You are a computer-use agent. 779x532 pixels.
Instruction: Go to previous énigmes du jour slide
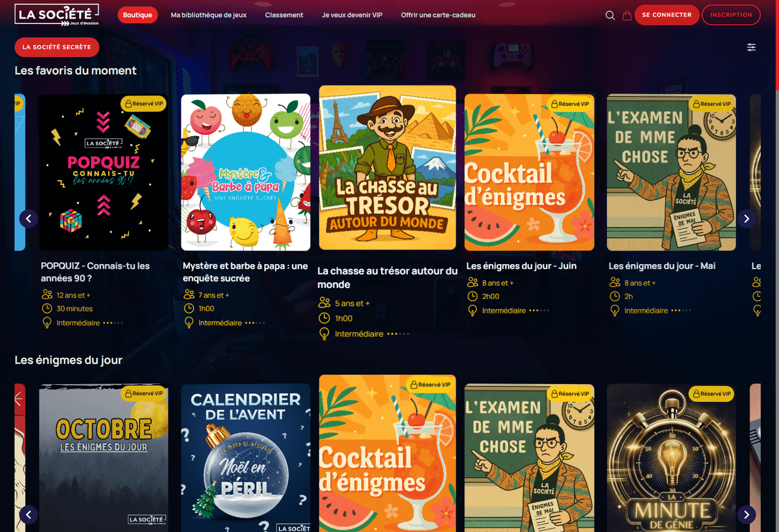coord(29,515)
